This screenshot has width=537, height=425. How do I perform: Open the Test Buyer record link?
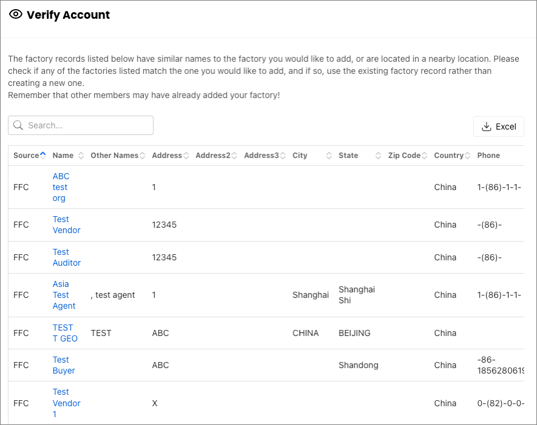(64, 365)
